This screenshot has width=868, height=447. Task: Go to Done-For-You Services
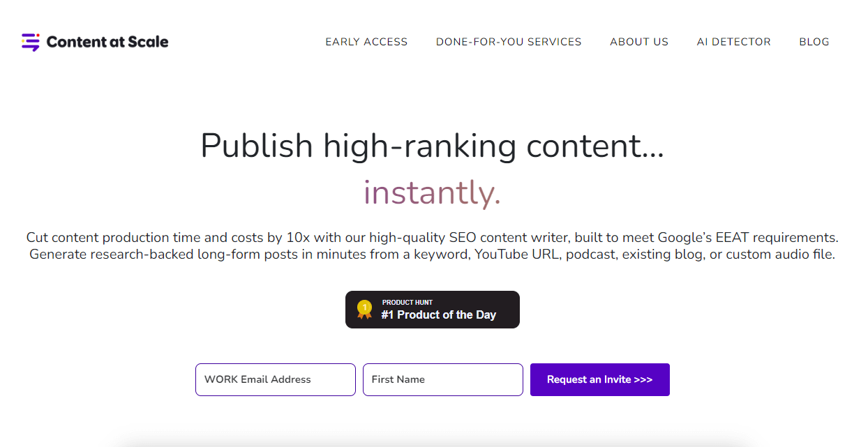click(509, 42)
